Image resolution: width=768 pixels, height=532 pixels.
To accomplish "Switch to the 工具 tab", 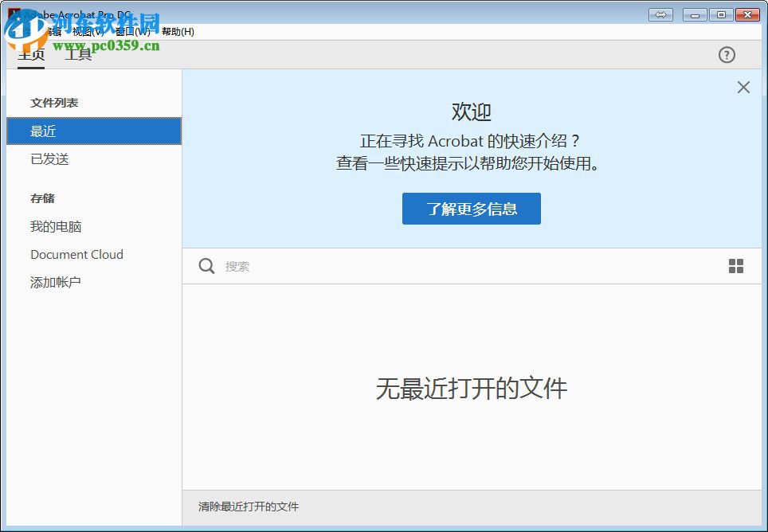I will [x=77, y=55].
